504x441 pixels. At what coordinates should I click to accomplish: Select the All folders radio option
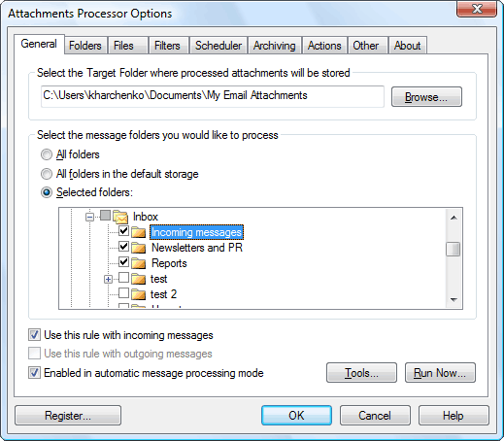tap(47, 154)
